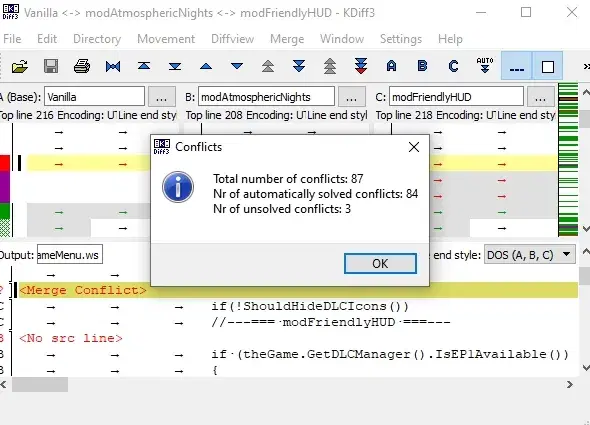Click the IsEP1Available code line
The width and height of the screenshot is (590, 425).
(390, 354)
